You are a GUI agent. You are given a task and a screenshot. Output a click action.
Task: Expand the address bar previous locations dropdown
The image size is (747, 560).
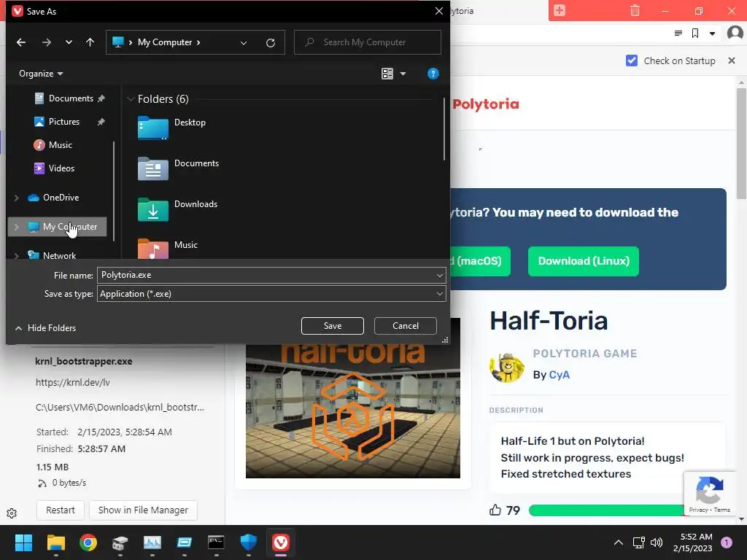pos(244,43)
